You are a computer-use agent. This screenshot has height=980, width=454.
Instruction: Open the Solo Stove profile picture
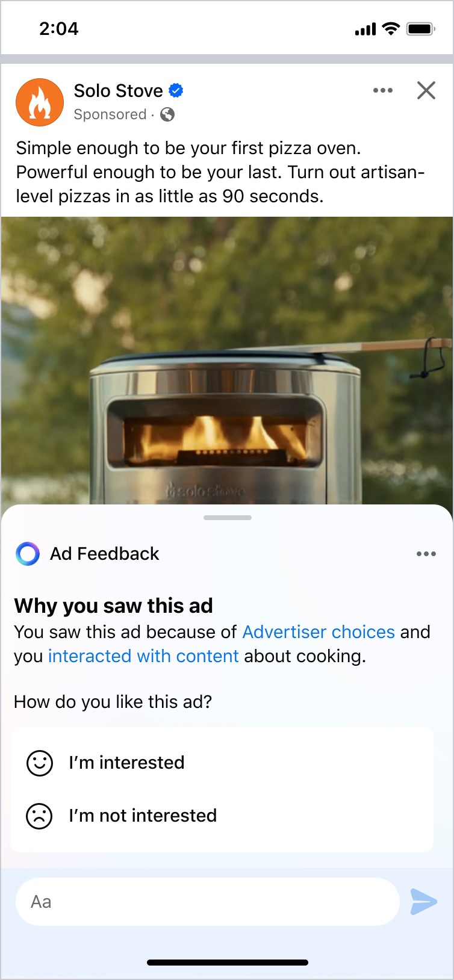(x=40, y=102)
